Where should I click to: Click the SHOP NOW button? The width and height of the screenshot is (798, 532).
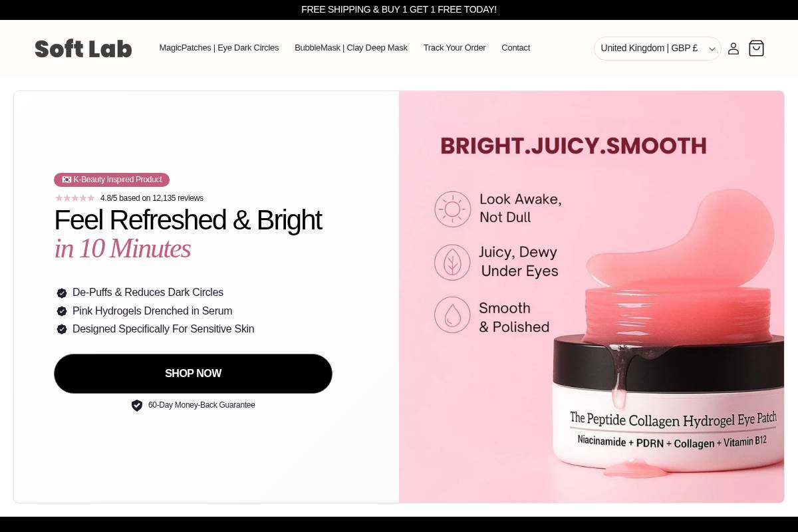pos(193,374)
